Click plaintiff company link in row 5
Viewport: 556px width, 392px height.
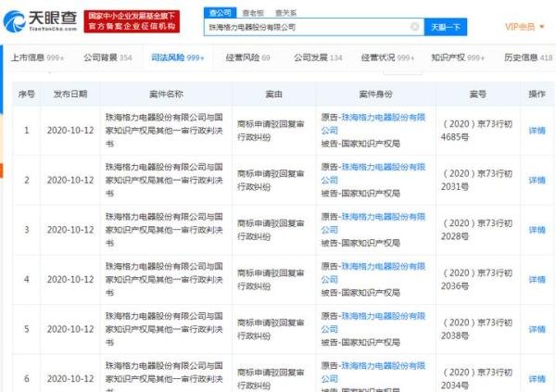(373, 322)
